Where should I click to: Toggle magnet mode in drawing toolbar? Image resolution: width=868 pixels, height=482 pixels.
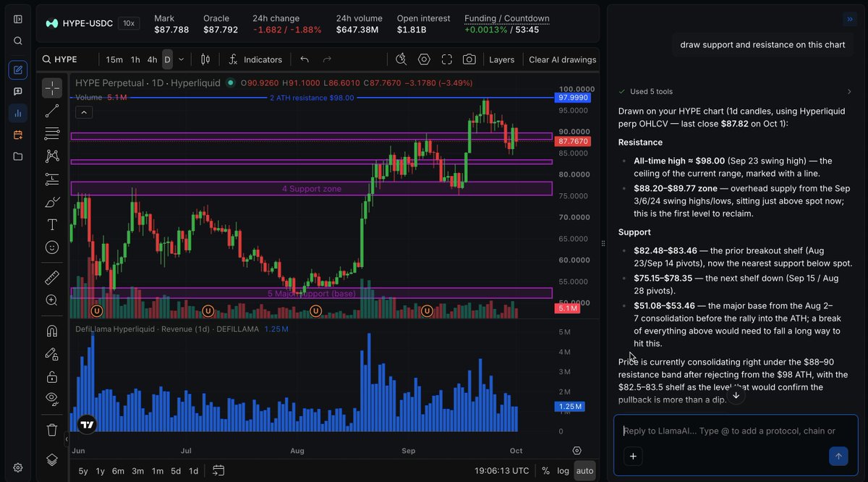(52, 331)
